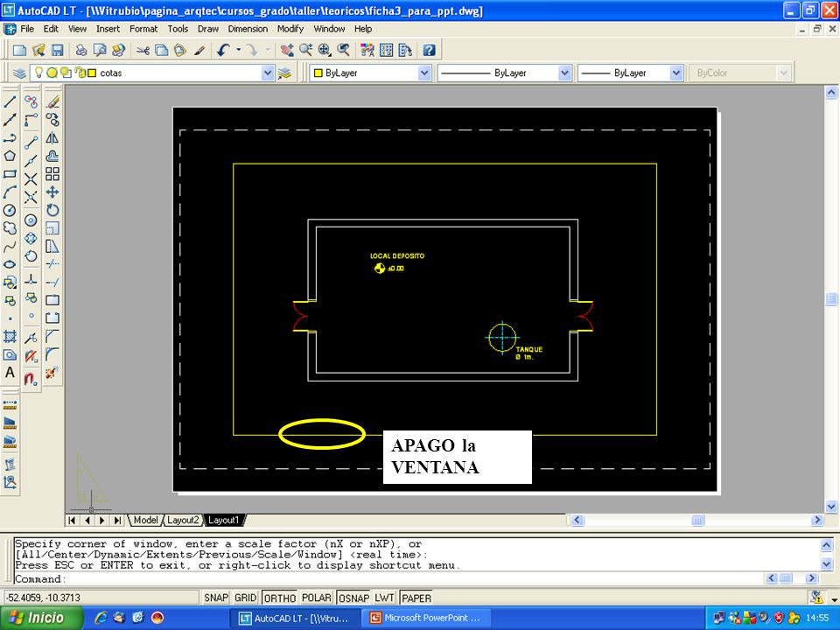This screenshot has width=840, height=630.
Task: Select the Erase tool
Action: (52, 101)
